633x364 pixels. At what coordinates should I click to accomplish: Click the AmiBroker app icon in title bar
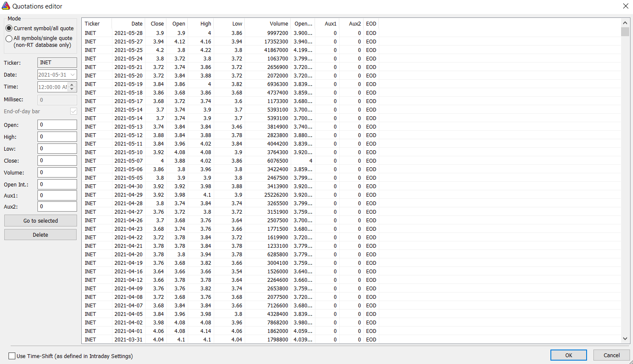click(6, 6)
